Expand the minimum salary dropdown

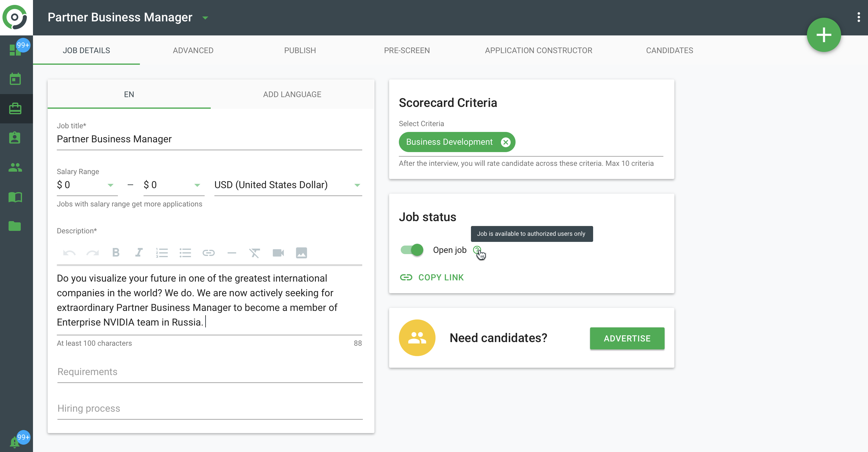[110, 185]
